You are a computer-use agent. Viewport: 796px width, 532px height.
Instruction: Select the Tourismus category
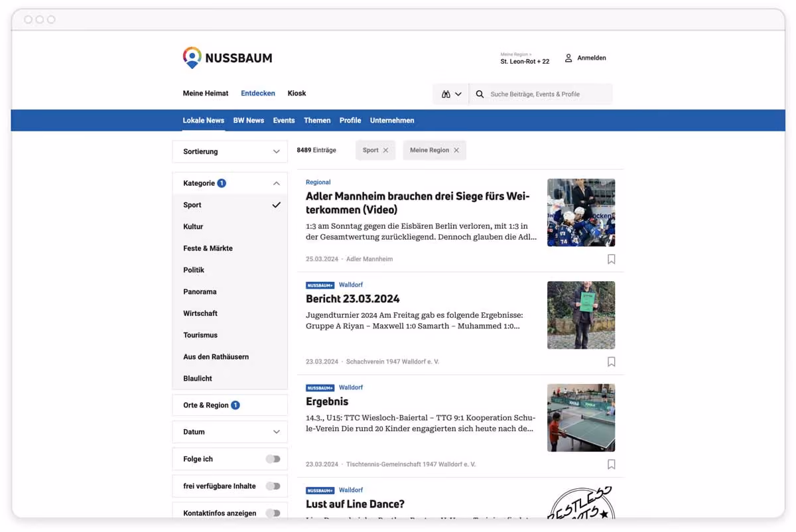pyautogui.click(x=230, y=335)
